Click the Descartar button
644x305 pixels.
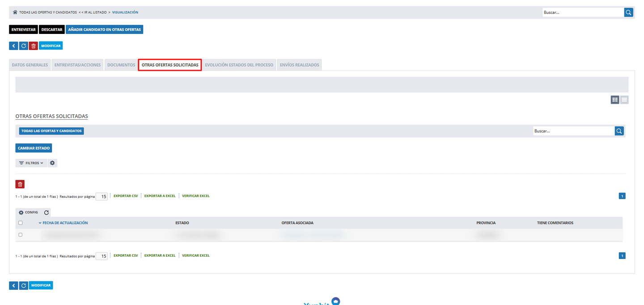[52, 29]
